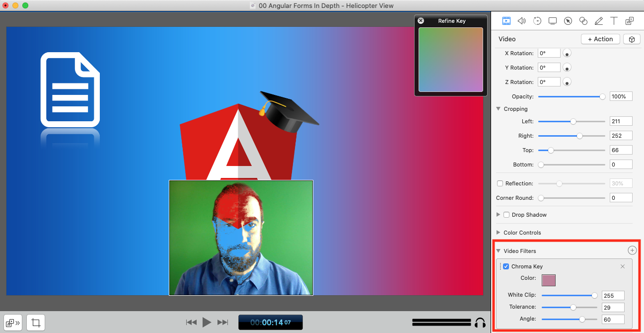Click the document title in title bar
644x333 pixels.
pyautogui.click(x=326, y=5)
